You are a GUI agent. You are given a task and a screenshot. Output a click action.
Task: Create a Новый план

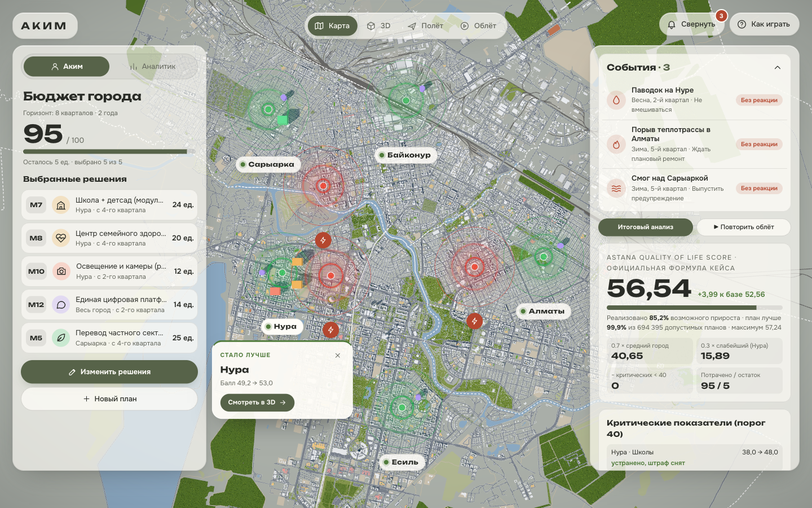point(109,399)
